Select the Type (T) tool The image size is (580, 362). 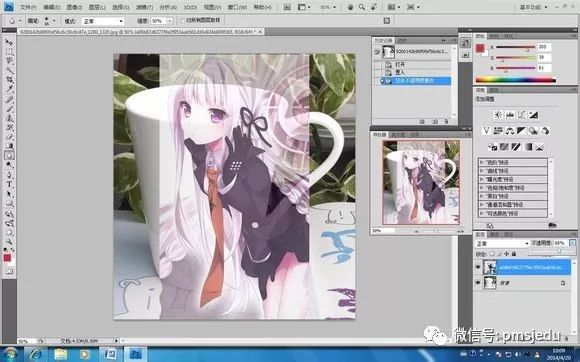(9, 184)
